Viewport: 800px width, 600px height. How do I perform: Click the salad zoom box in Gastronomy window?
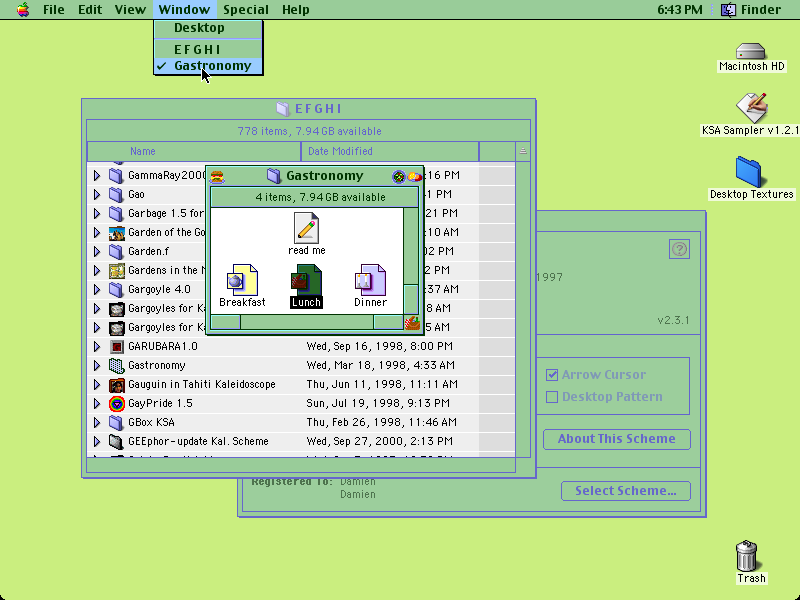(398, 177)
